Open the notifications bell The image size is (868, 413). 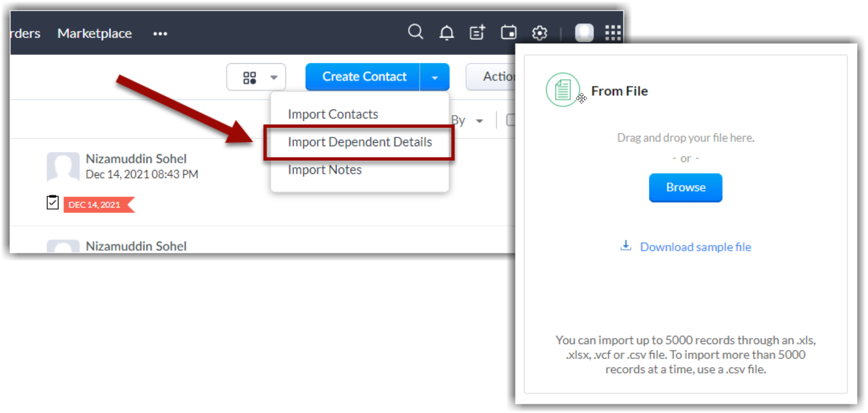click(446, 33)
